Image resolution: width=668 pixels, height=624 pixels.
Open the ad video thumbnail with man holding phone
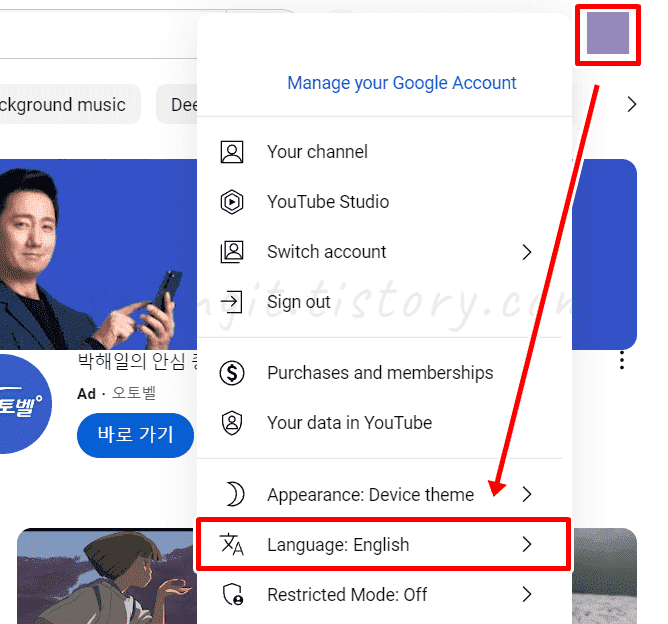98,254
